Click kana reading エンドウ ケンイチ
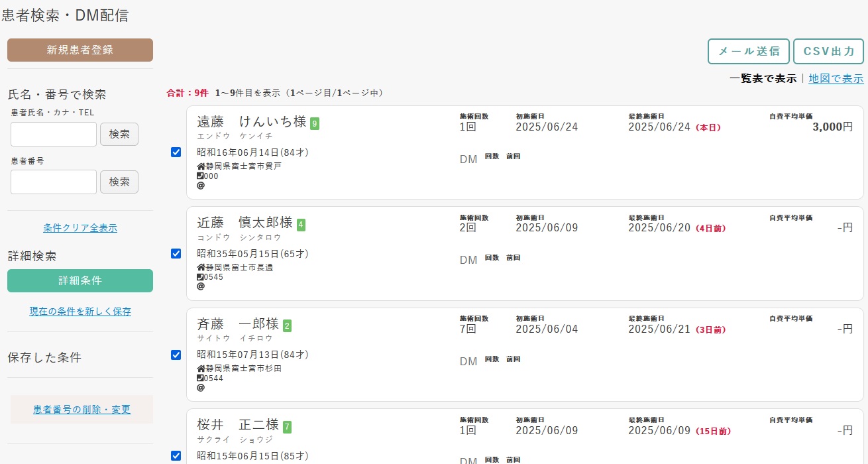This screenshot has width=868, height=464. coord(235,136)
